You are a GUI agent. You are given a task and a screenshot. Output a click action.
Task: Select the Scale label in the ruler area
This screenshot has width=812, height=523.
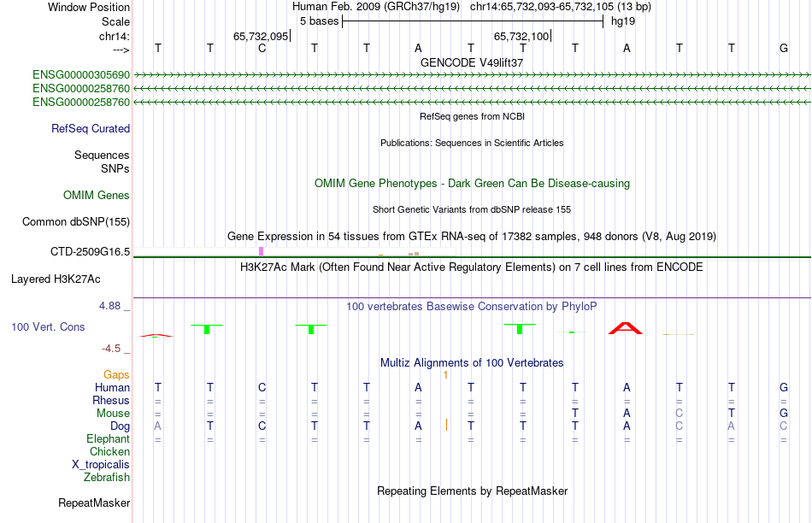pos(115,21)
